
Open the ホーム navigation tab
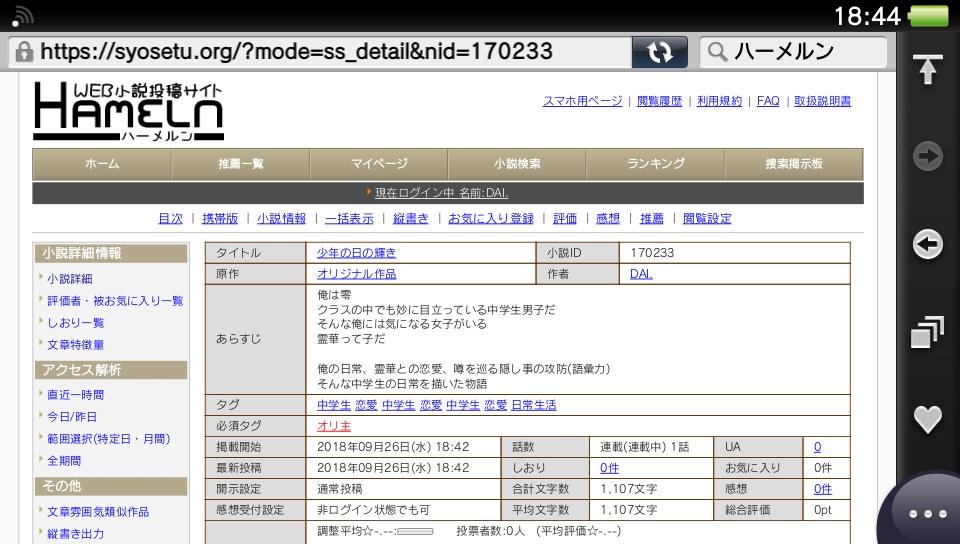pos(101,164)
